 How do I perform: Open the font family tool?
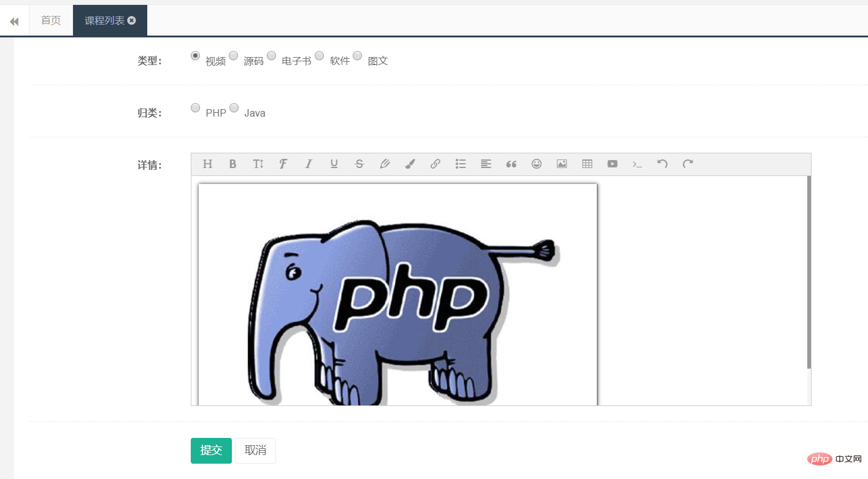tap(283, 164)
